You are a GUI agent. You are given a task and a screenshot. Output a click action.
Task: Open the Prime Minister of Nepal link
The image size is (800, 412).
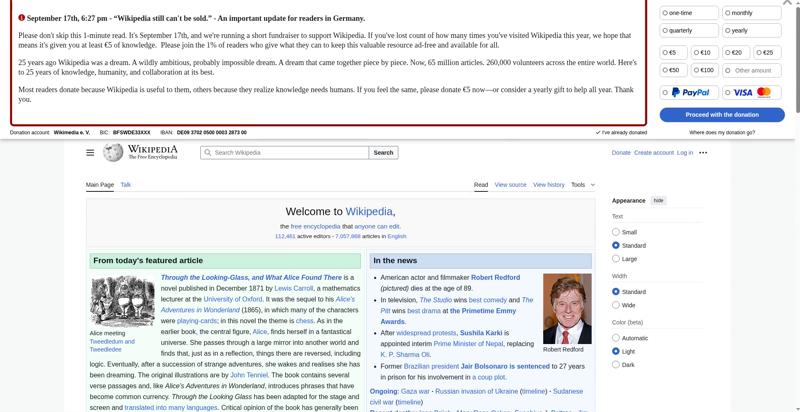pyautogui.click(x=468, y=344)
